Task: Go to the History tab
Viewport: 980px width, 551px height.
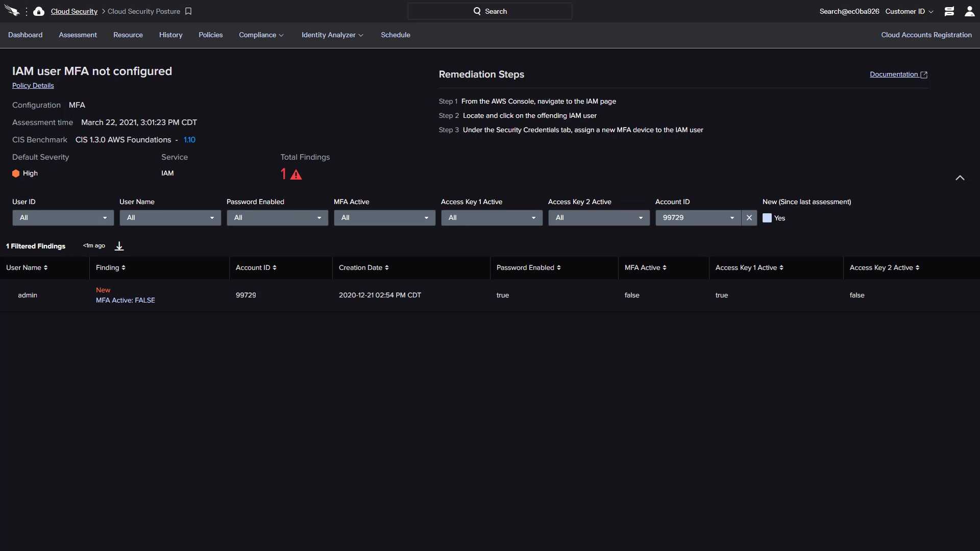Action: [170, 35]
